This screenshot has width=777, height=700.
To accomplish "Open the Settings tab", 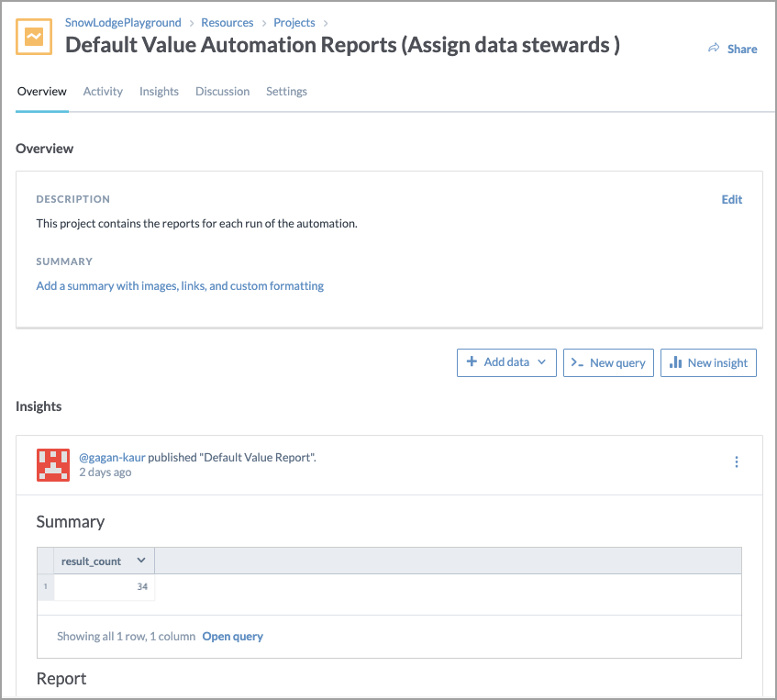I will click(x=286, y=92).
